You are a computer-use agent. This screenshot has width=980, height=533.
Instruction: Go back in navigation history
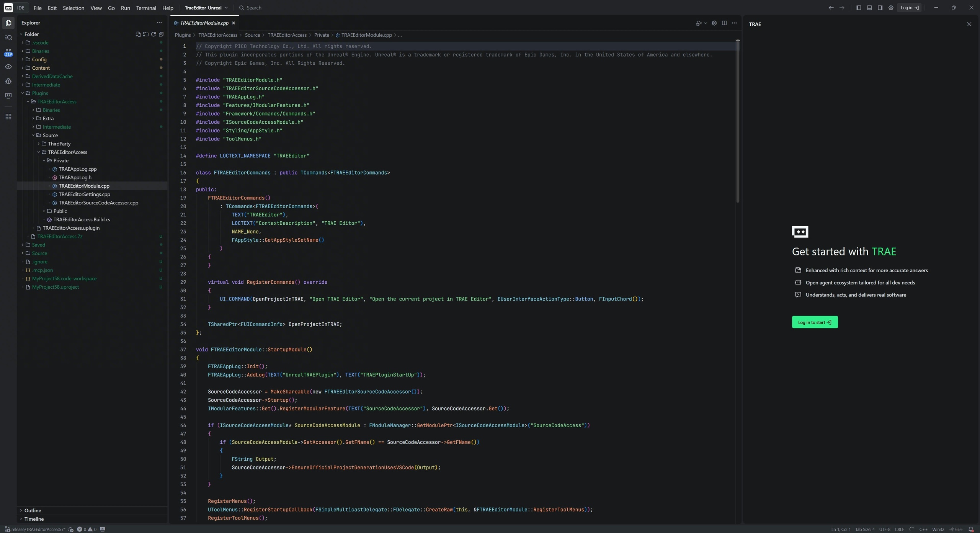click(831, 8)
